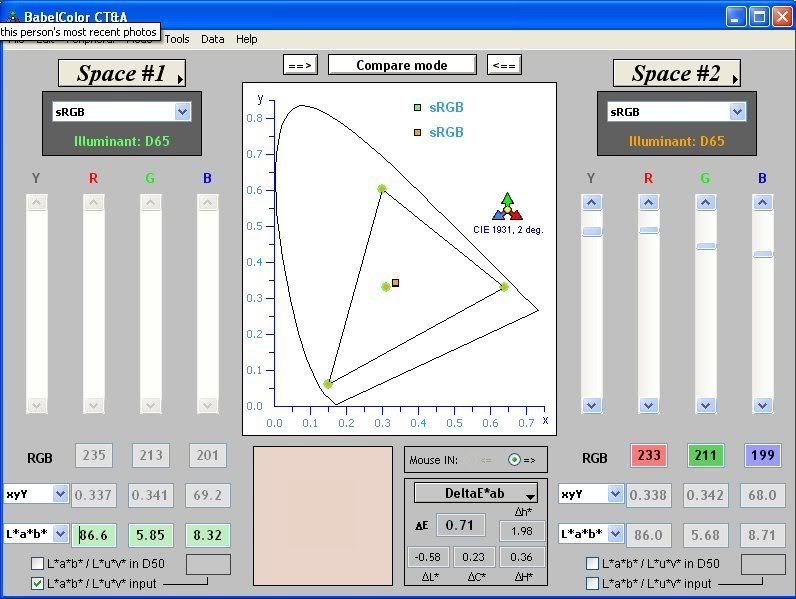
Task: Click the BabelColor app icon in title bar
Action: point(14,16)
